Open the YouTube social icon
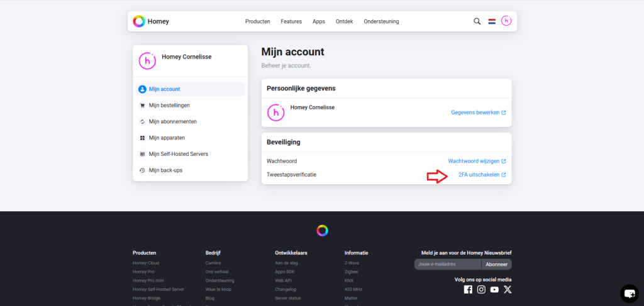 pos(494,290)
